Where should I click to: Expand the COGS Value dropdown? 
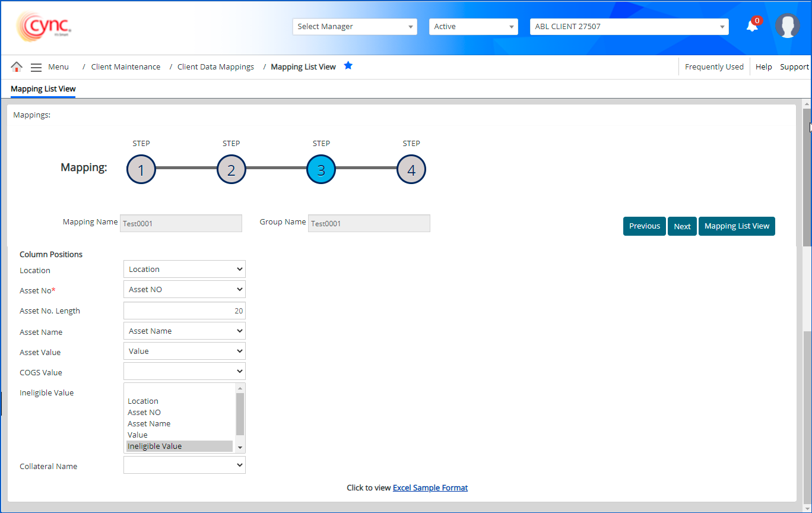tap(184, 372)
